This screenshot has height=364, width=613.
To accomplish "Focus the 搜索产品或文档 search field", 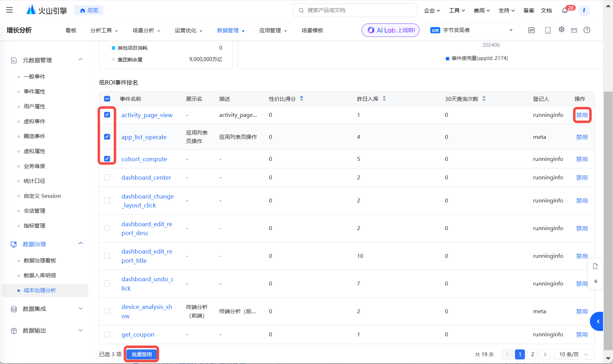I will (355, 10).
